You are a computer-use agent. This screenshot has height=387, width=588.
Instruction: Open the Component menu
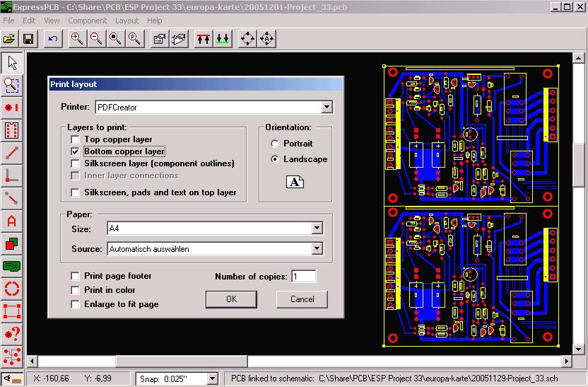click(88, 21)
